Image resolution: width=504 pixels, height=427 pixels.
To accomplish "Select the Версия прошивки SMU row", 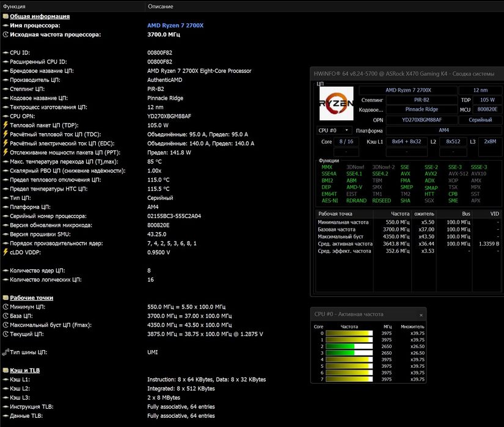I will pyautogui.click(x=155, y=234).
